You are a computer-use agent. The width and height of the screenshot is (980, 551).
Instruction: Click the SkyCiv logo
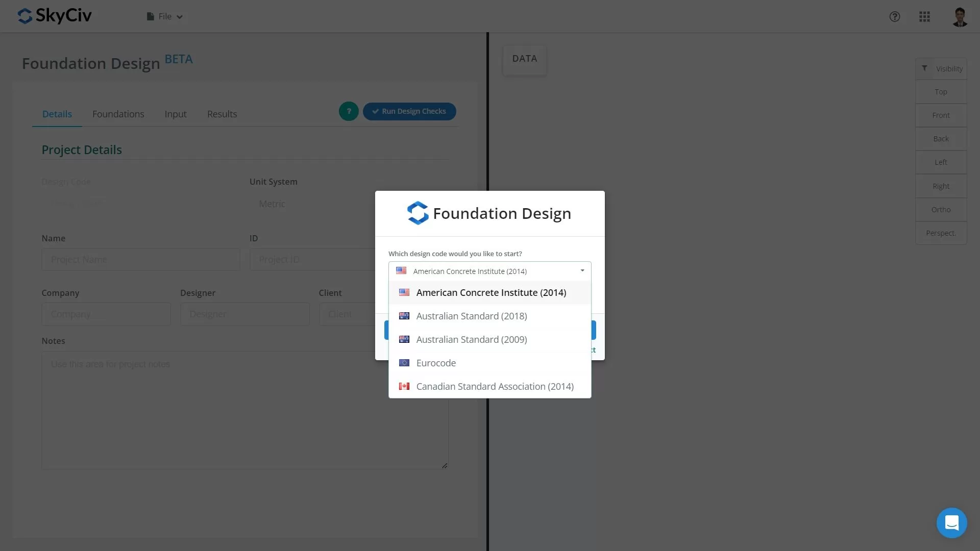(x=55, y=16)
